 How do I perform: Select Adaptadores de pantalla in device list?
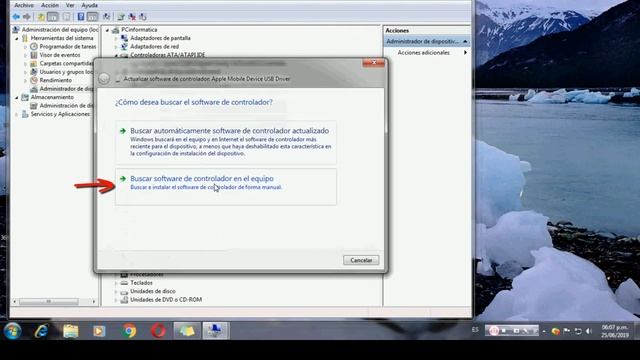[160, 38]
